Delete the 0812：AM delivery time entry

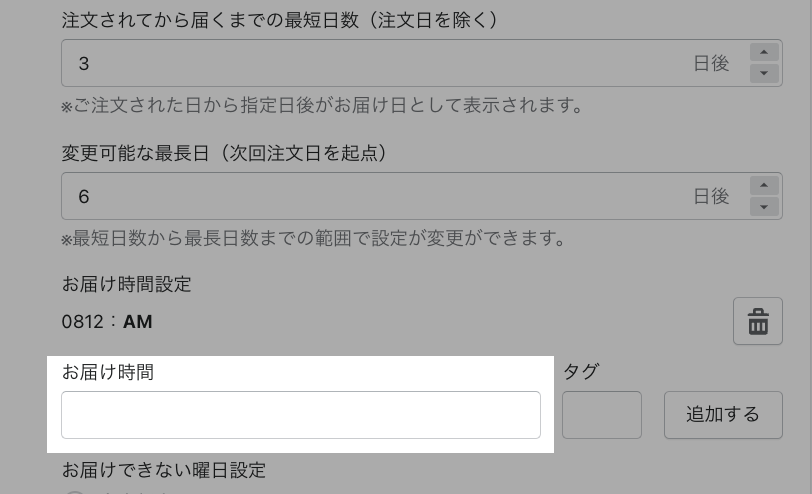click(758, 322)
